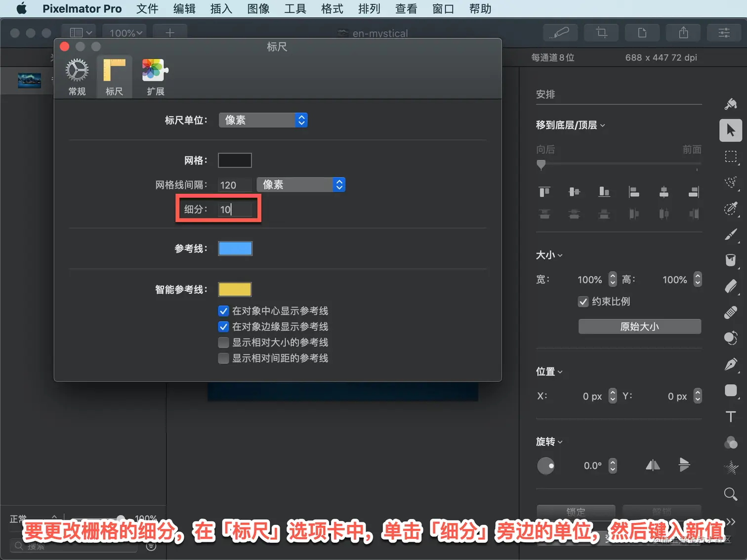Screen dimensions: 747x560
Task: Collapse the 位置 section
Action: 549,371
